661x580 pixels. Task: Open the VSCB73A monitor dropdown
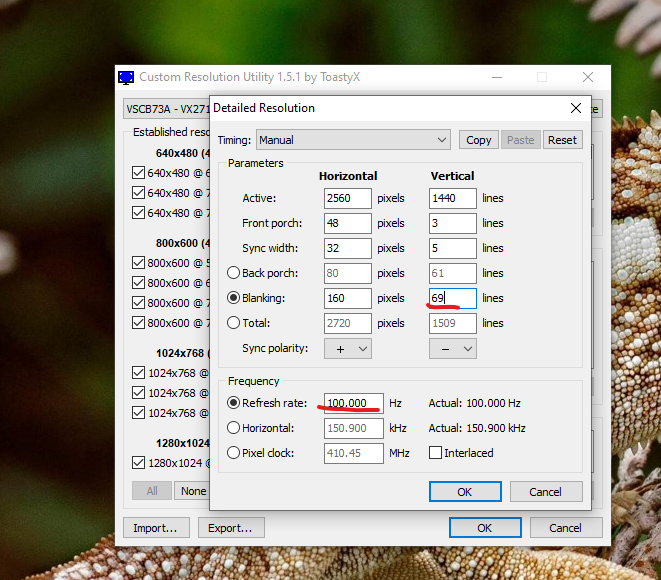pyautogui.click(x=167, y=109)
